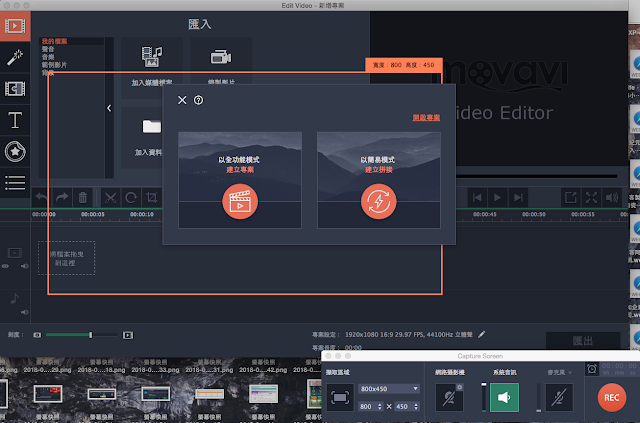
Task: Skip to the previous frame in the player
Action: [x=477, y=198]
